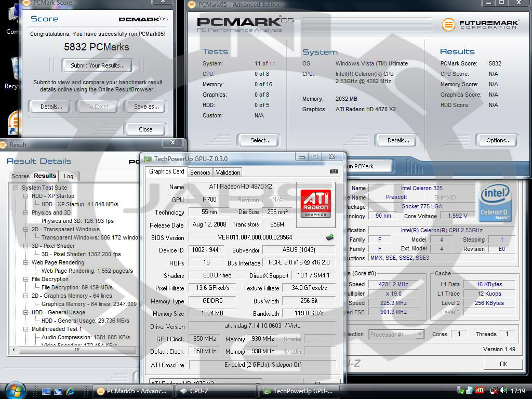
Task: Click the PCMark05 taskbar button
Action: (133, 391)
